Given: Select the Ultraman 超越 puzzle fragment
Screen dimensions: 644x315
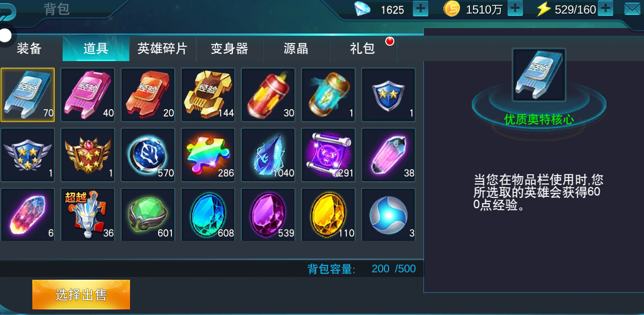Looking at the screenshot, I should (x=87, y=215).
